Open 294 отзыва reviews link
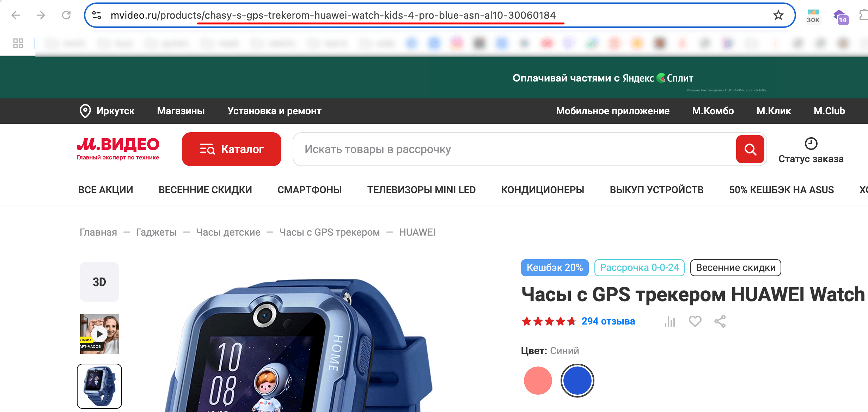868x412 pixels. [608, 321]
